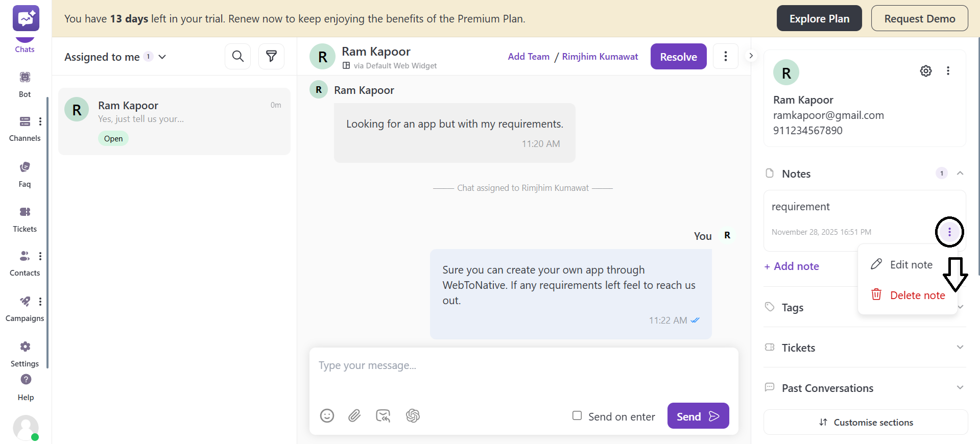
Task: Open the chat filter funnel icon
Action: (271, 56)
